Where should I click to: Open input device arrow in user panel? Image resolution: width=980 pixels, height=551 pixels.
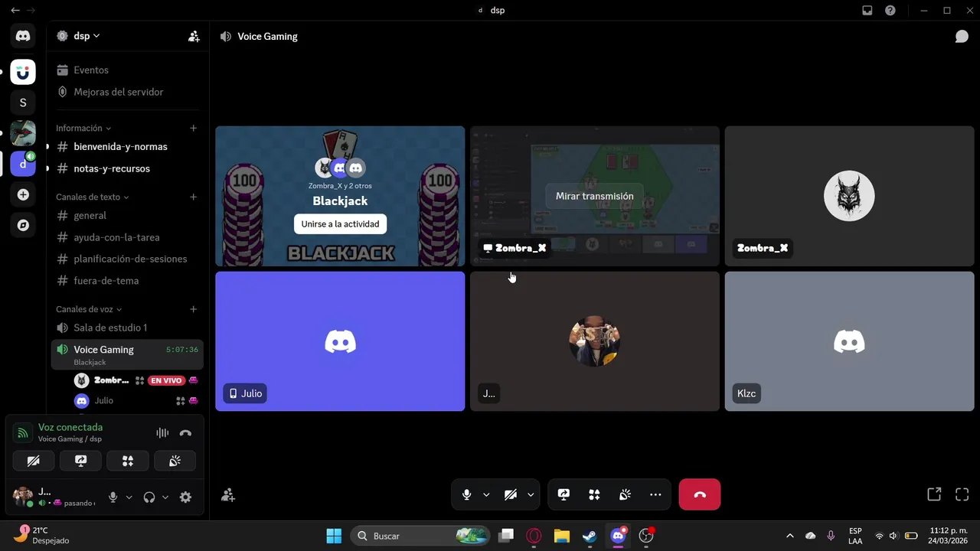click(x=129, y=497)
